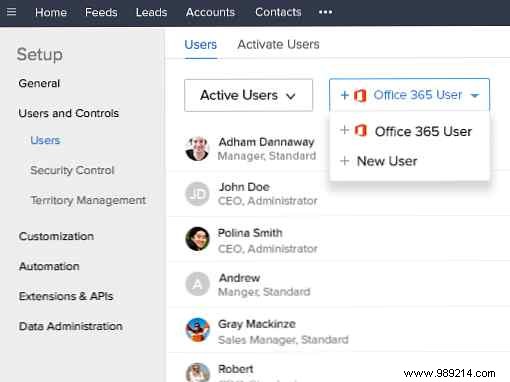Open the Active Users filter dropdown
Image resolution: width=510 pixels, height=382 pixels.
click(x=248, y=95)
